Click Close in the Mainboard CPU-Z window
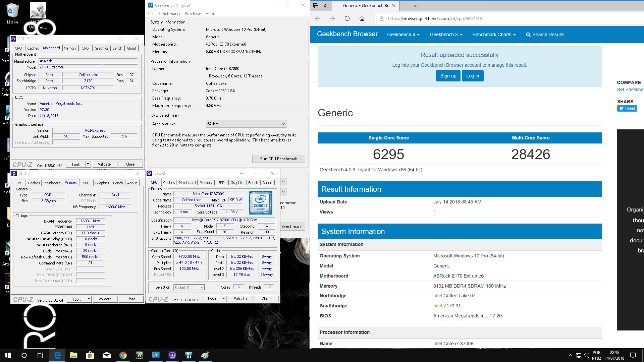This screenshot has height=362, width=644. point(130,164)
